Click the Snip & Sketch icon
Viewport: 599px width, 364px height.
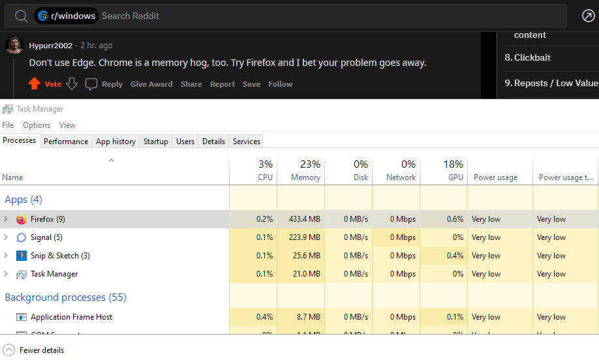tap(21, 256)
